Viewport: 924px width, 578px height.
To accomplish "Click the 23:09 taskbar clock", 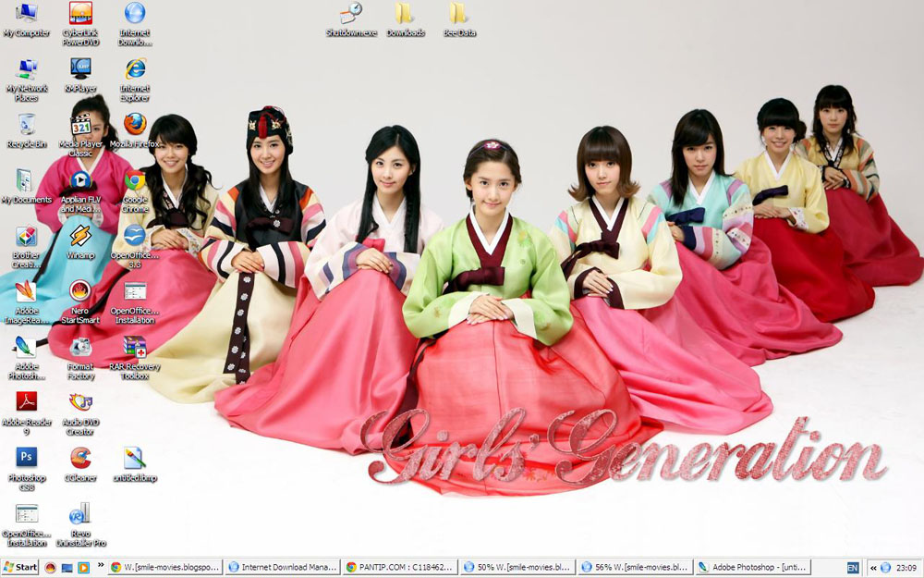I will [906, 568].
